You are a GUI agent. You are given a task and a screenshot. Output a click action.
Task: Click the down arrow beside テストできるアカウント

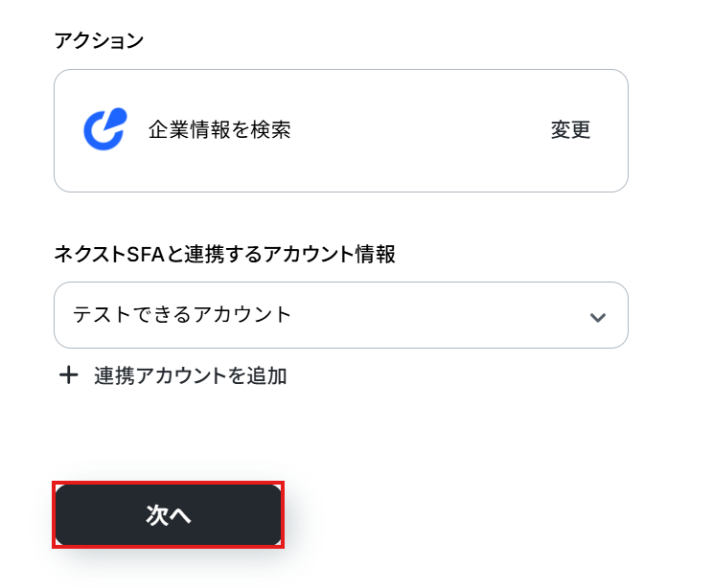(x=598, y=316)
